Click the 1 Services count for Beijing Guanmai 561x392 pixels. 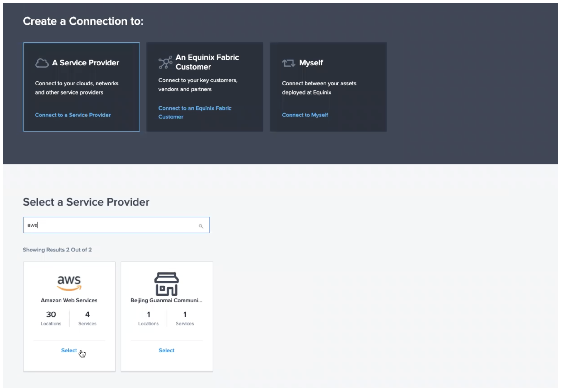185,318
